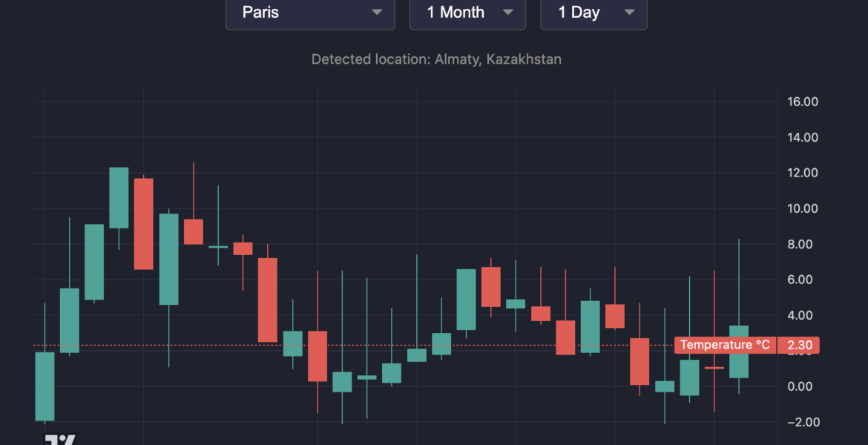Open the Paris city dropdown
This screenshot has width=868, height=445.
[x=309, y=13]
